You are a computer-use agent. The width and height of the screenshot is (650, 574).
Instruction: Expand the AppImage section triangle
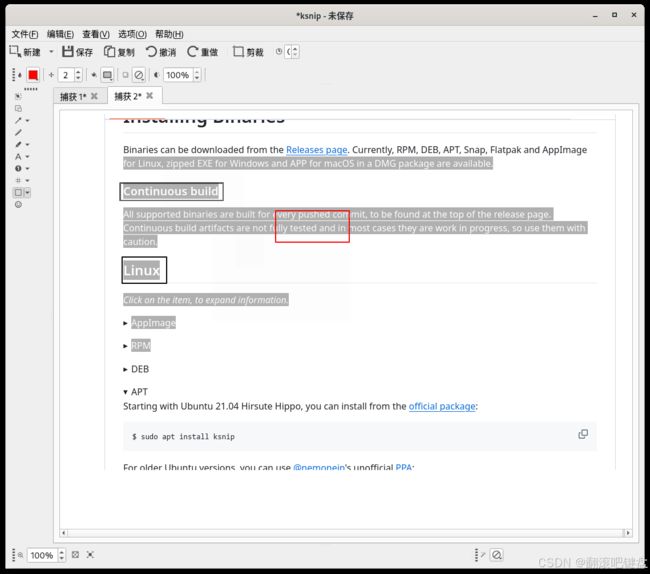(125, 323)
